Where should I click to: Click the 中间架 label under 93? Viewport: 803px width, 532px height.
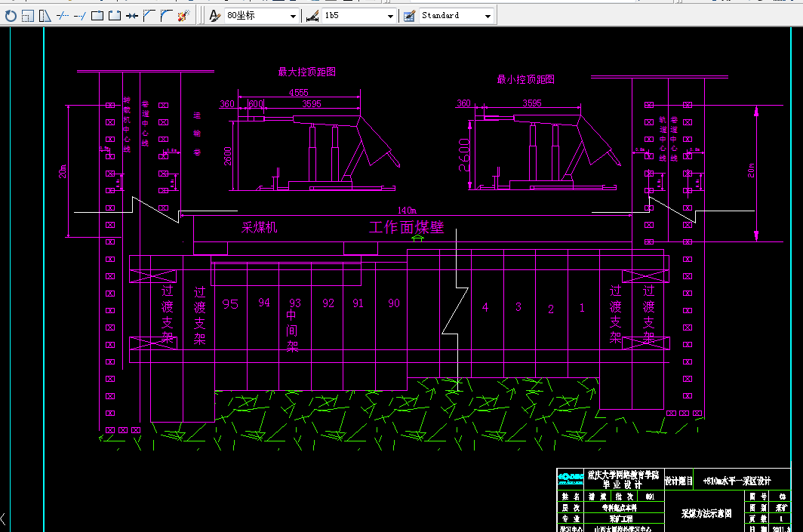click(292, 331)
